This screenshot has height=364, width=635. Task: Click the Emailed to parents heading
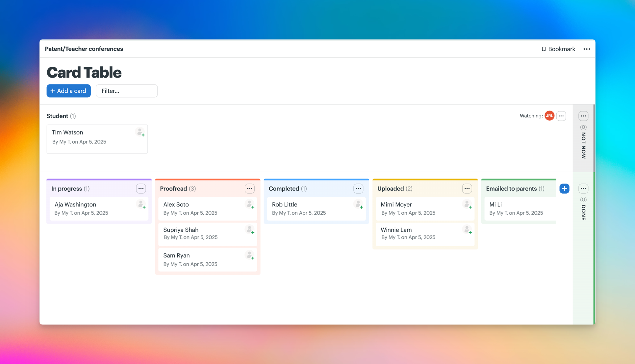coord(511,189)
